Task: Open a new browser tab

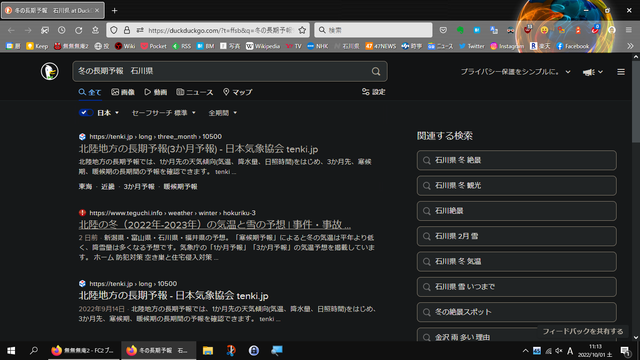Action: point(115,11)
